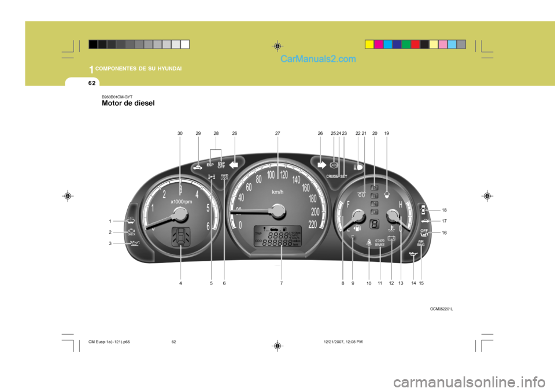Click the axle drivetrain icon beside 4WD LOCK
Screen dimensions: 555x392
(212, 177)
